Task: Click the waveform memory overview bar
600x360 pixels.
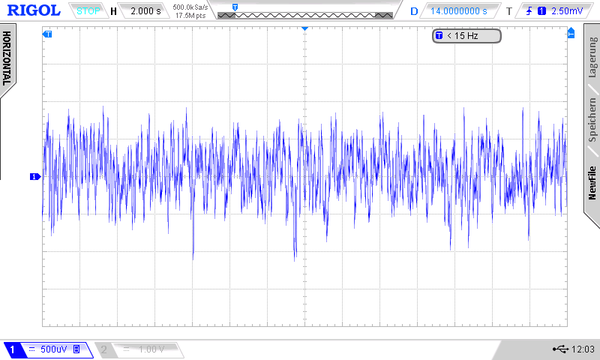Action: (305, 15)
